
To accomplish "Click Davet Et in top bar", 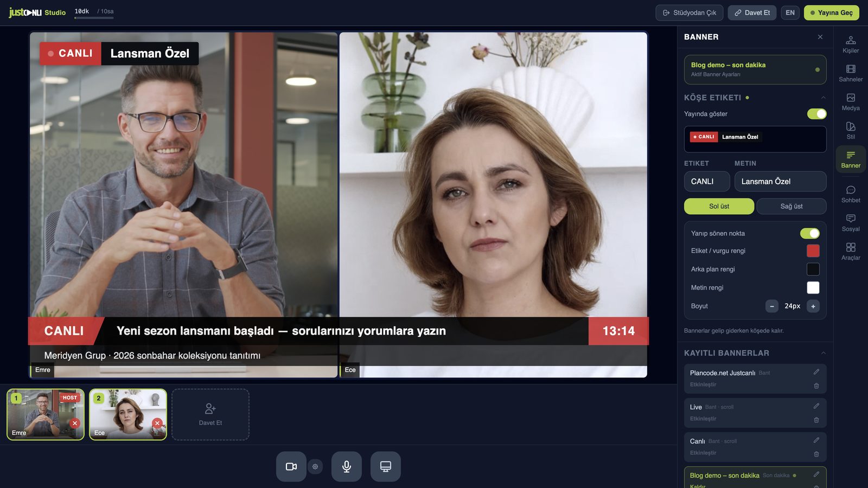I will [x=752, y=12].
